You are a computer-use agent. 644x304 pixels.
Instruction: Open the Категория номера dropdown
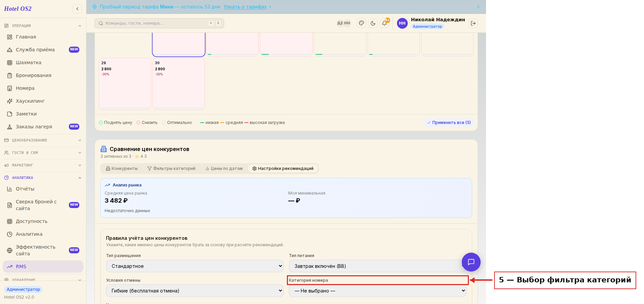point(377,291)
